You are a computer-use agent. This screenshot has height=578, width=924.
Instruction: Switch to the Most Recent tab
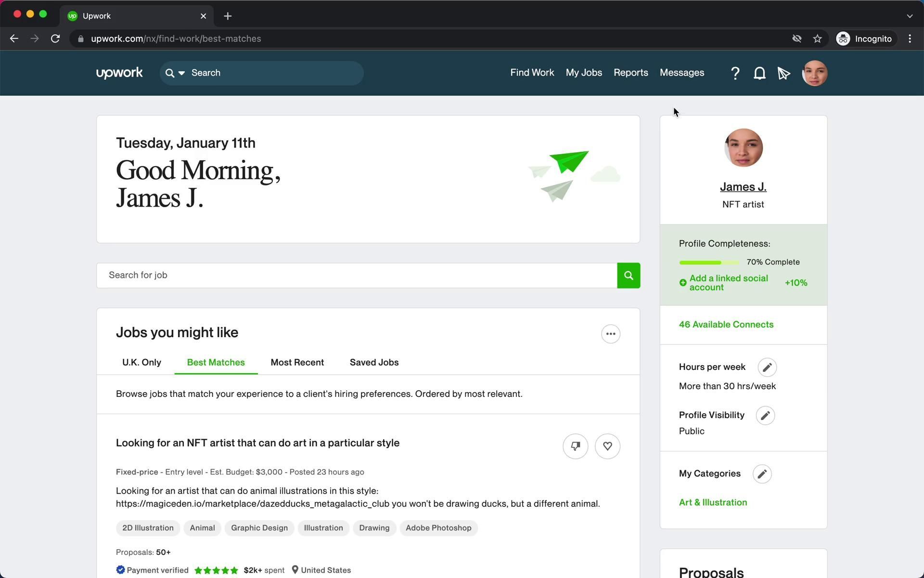297,363
